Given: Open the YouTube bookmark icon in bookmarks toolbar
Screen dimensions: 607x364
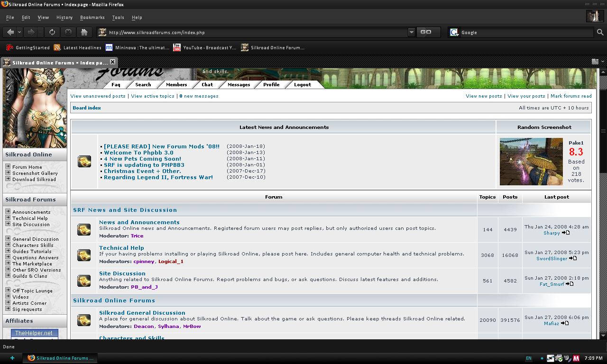Looking at the screenshot, I should [x=177, y=47].
